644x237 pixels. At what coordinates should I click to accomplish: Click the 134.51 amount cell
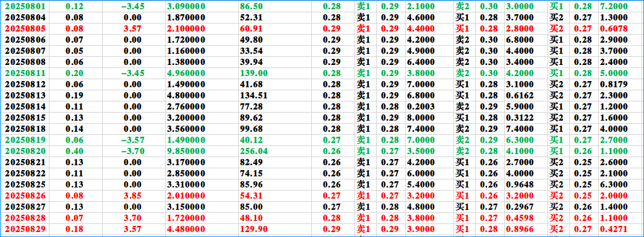[x=254, y=95]
